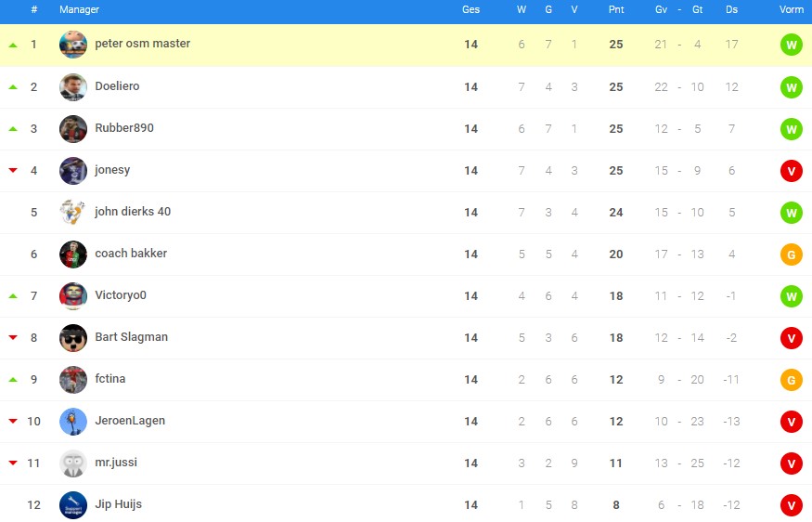
Task: Open Doeliero's profile picture
Action: (x=73, y=87)
